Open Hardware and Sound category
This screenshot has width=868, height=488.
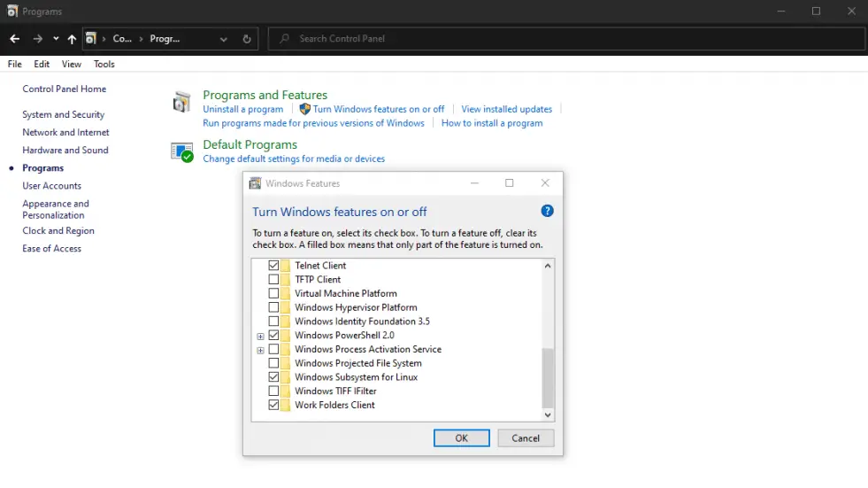(x=65, y=150)
